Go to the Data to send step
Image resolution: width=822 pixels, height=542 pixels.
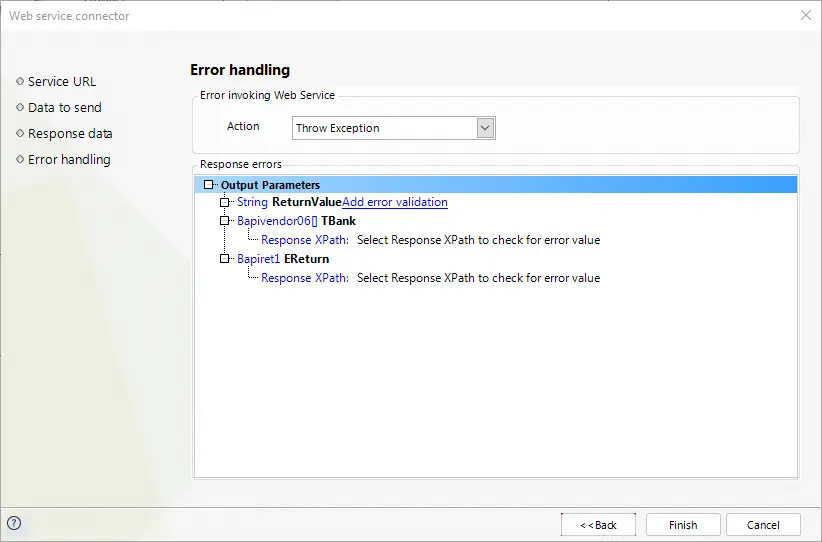click(x=64, y=107)
